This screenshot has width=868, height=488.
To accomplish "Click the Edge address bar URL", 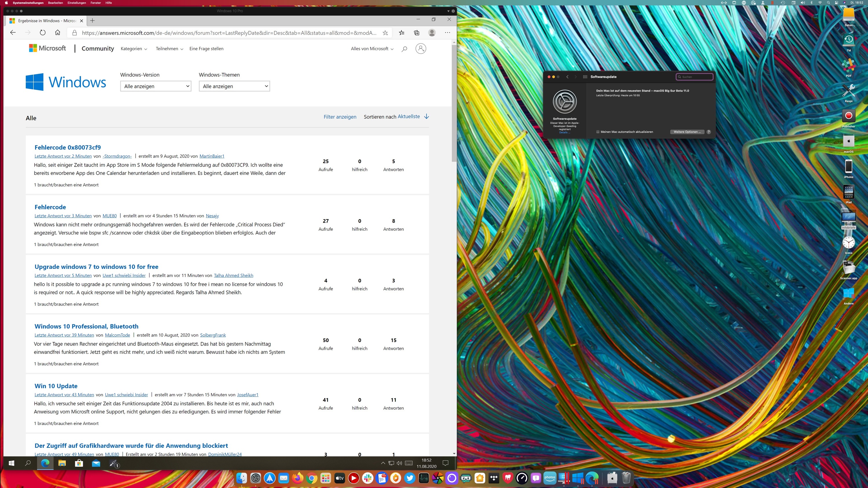I will click(x=229, y=33).
